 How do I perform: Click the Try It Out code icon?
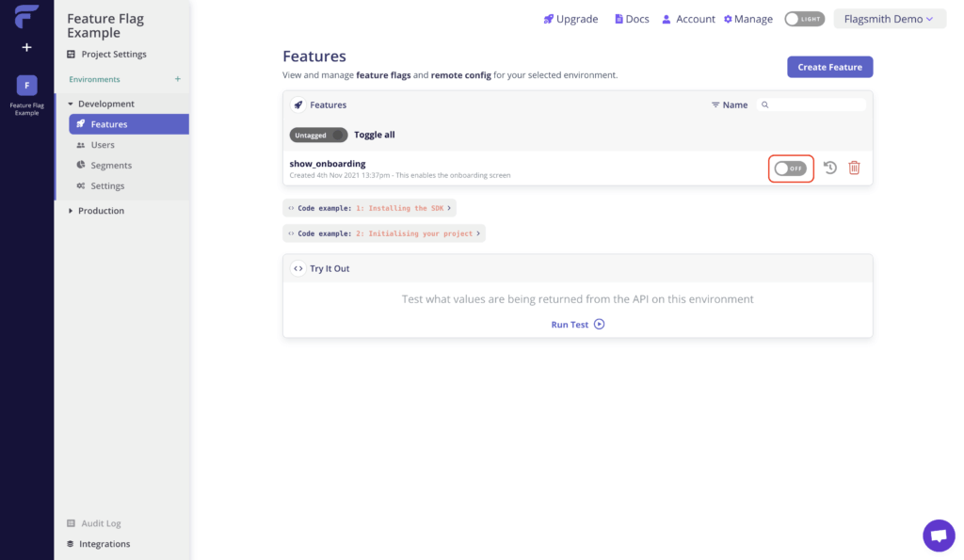tap(298, 268)
